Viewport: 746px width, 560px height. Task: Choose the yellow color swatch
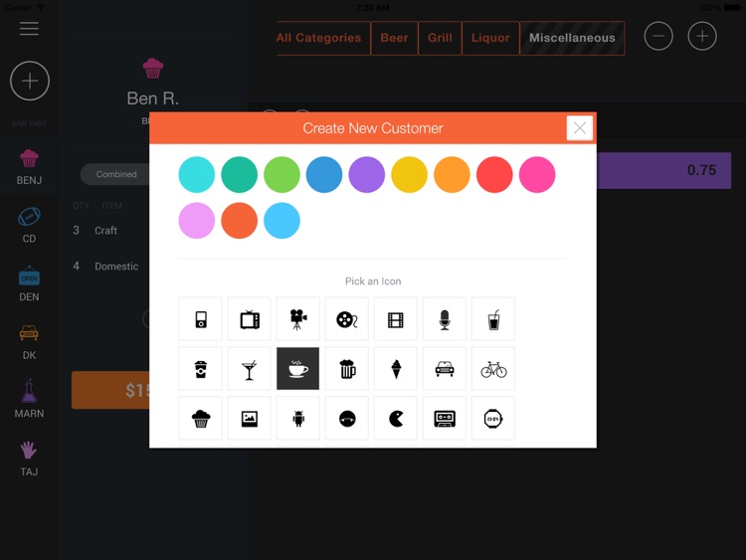coord(409,175)
